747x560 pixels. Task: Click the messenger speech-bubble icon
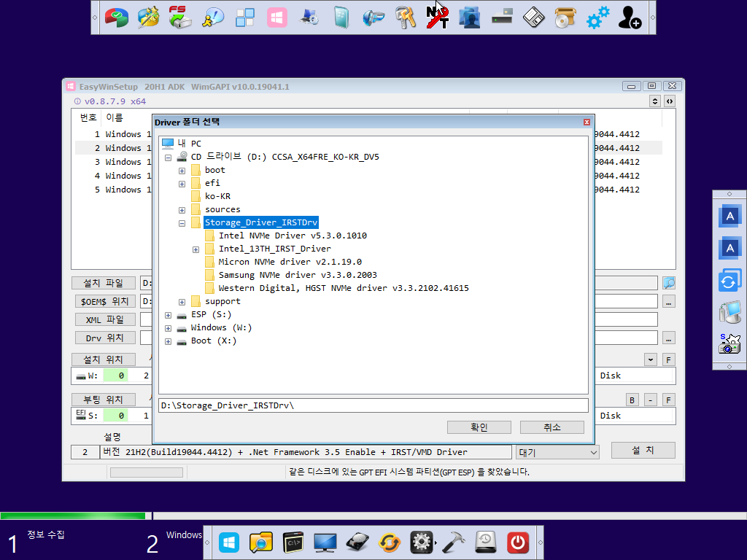pos(213,17)
